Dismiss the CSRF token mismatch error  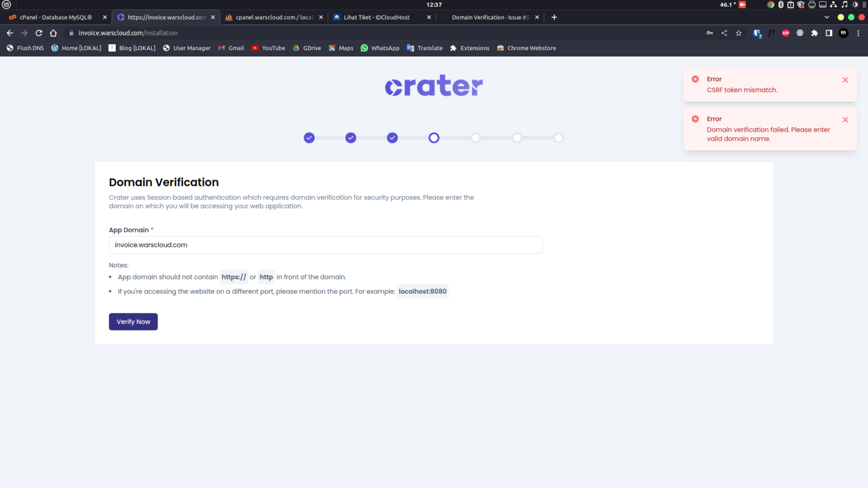pyautogui.click(x=845, y=80)
